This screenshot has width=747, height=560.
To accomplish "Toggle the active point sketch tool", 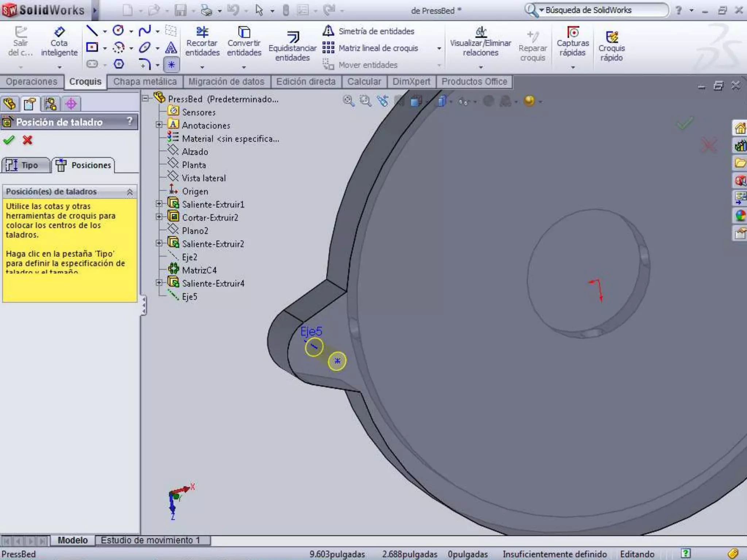I will (171, 65).
